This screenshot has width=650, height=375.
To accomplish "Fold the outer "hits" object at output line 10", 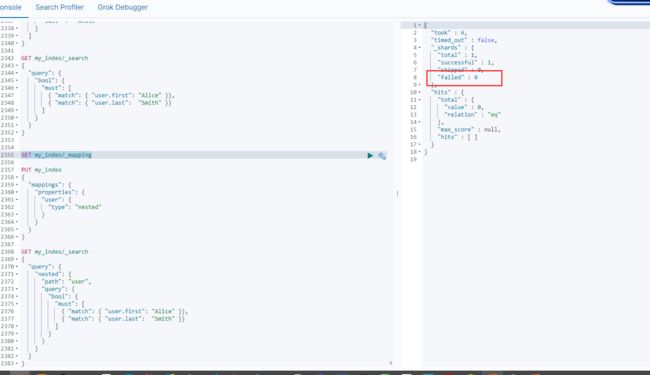I will click(420, 92).
